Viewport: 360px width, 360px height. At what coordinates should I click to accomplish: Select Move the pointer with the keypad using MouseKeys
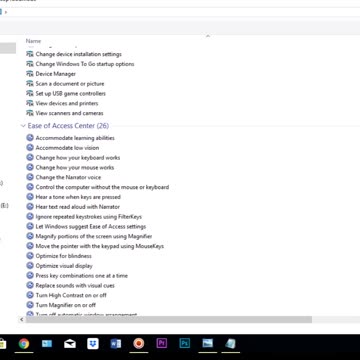[x=100, y=246]
